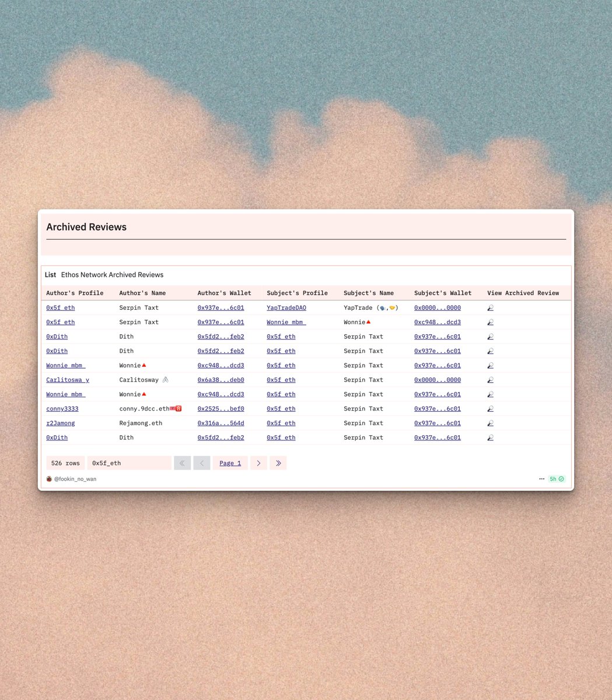Open @fookin_no_wan creator link
Viewport: 612px width, 700px height.
click(75, 479)
